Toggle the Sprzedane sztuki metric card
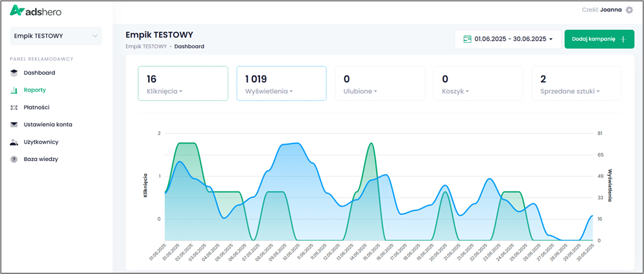Screen dimensions: 644x274 click(x=576, y=83)
